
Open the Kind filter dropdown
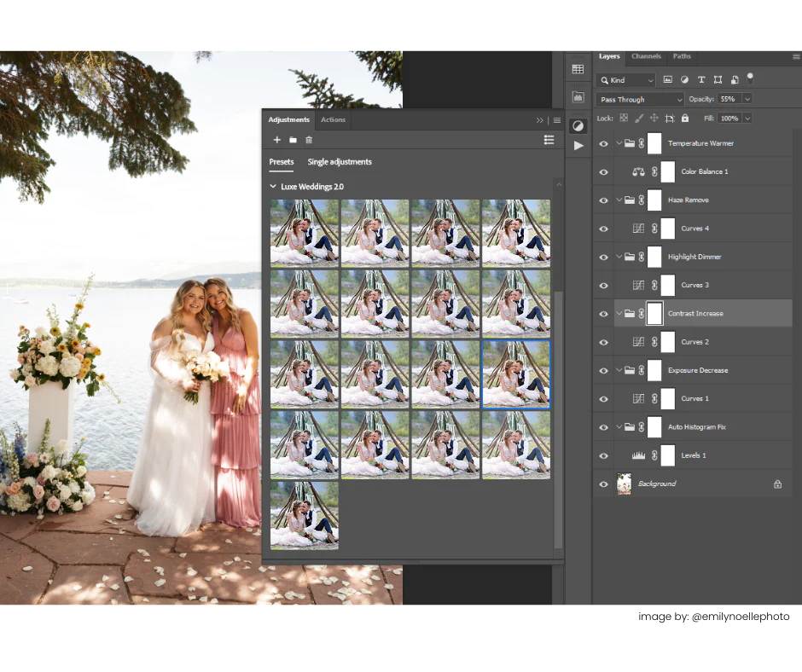tap(626, 79)
